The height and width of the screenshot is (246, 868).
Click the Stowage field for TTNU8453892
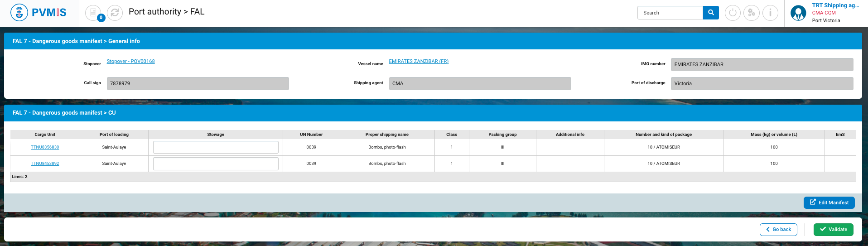[x=216, y=164]
